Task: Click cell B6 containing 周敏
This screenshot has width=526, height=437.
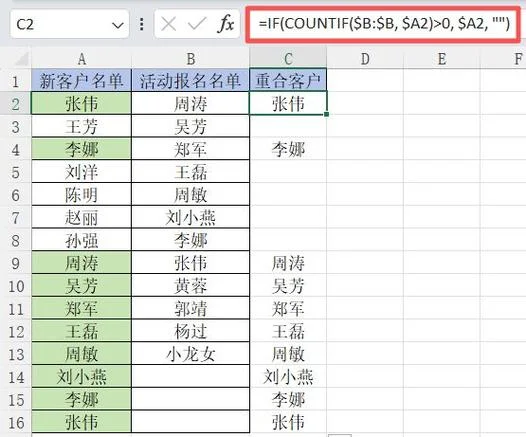Action: [191, 195]
